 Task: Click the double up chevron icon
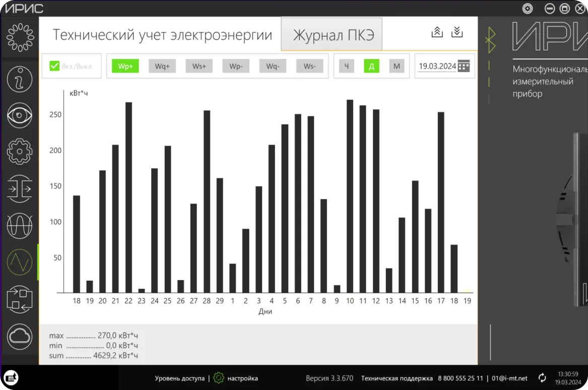coord(437,32)
